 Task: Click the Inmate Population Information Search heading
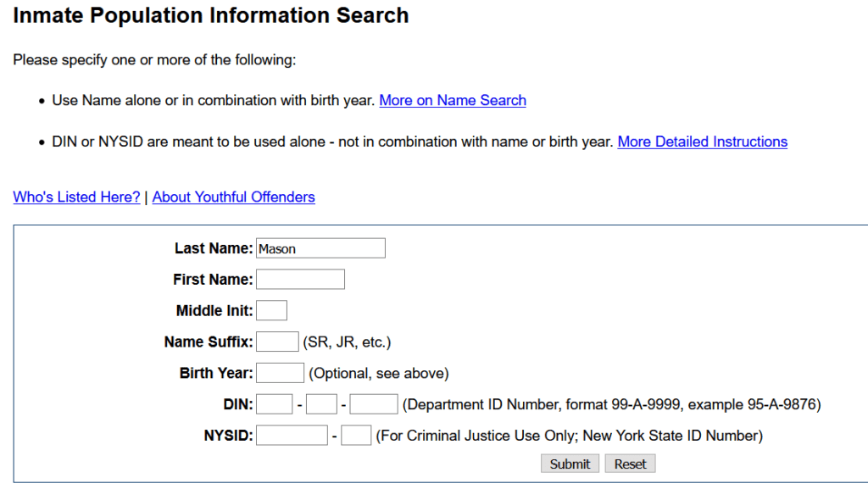pyautogui.click(x=209, y=15)
